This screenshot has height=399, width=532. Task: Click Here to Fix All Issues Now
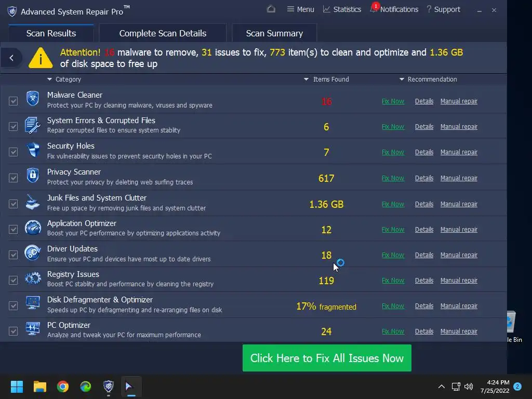click(x=327, y=358)
